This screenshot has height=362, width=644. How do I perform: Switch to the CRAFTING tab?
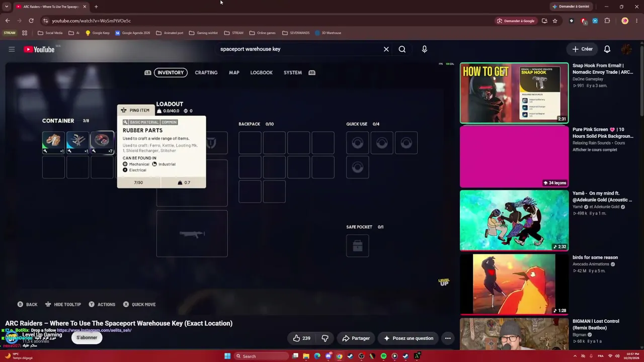click(206, 72)
